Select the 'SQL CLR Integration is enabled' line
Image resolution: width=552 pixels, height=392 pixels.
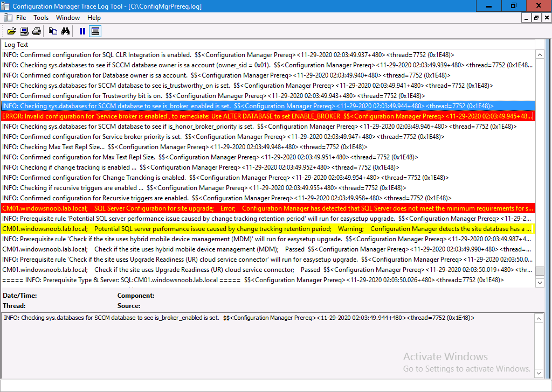click(x=268, y=55)
